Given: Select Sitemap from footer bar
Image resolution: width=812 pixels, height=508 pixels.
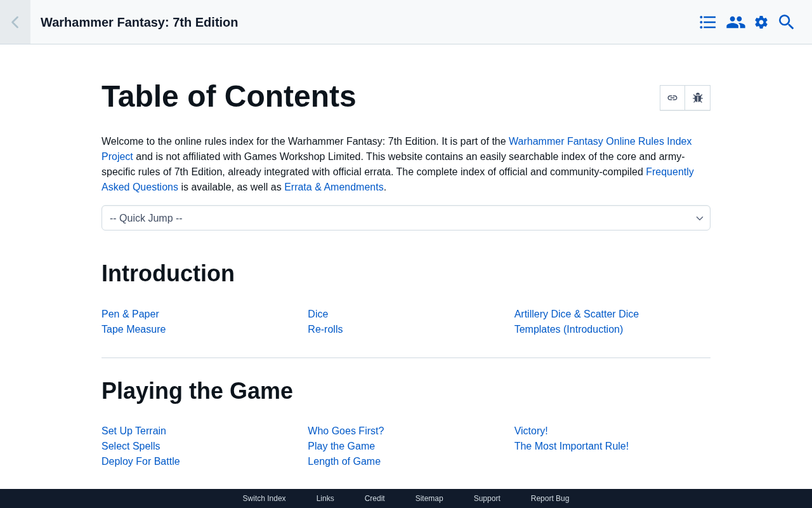Looking at the screenshot, I should pos(429,498).
